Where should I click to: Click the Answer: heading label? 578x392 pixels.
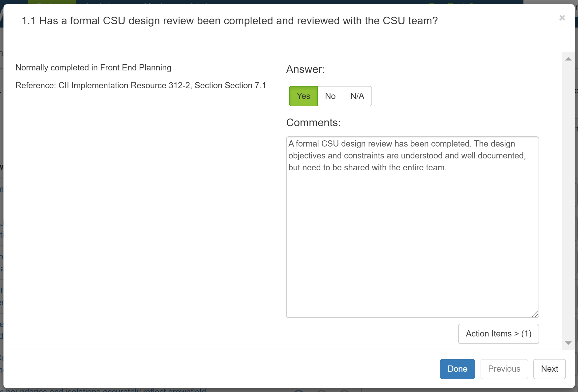[305, 69]
